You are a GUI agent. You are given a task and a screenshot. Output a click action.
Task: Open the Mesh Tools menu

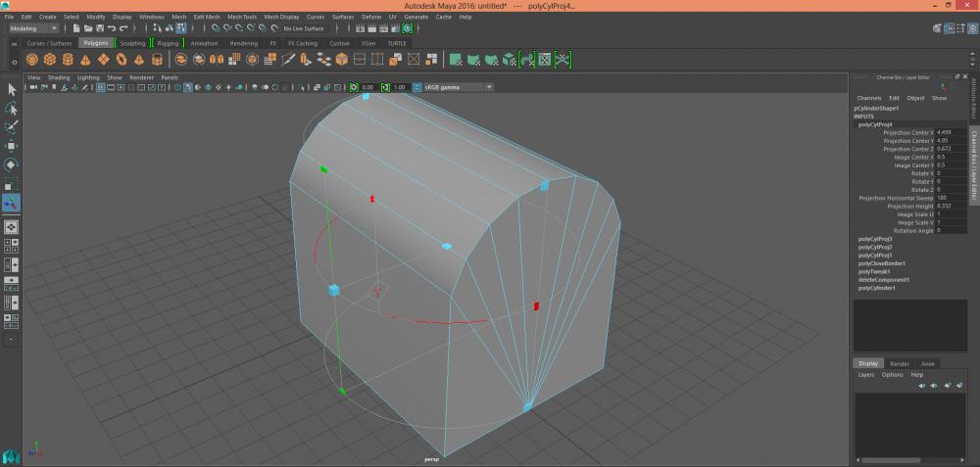(x=242, y=17)
